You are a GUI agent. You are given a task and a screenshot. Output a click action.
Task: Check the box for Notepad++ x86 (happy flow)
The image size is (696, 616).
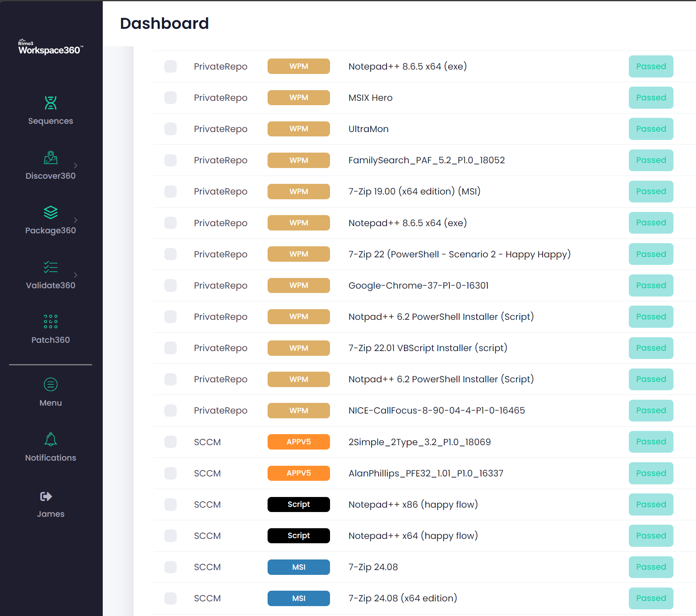(170, 505)
